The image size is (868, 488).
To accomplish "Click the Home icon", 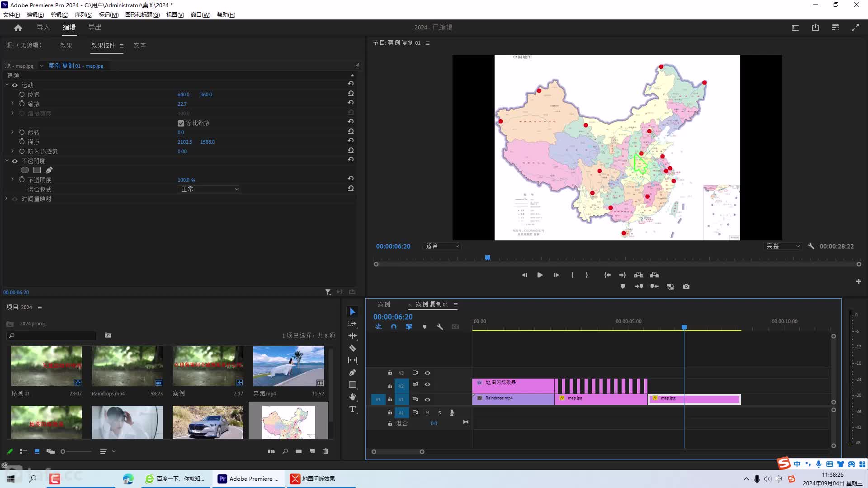I will (x=18, y=28).
